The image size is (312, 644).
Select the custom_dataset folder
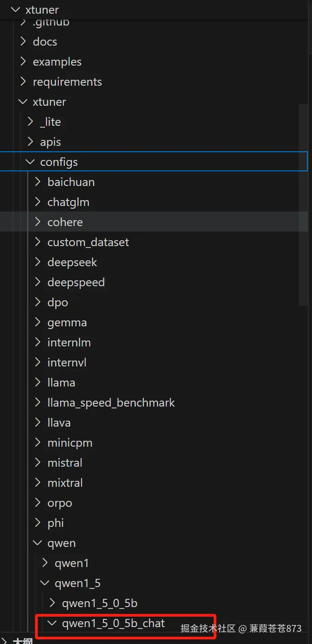click(88, 242)
